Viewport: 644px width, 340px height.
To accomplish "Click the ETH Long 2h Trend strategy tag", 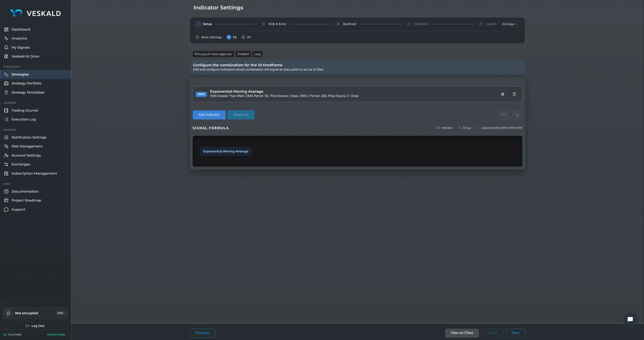I will [x=213, y=54].
